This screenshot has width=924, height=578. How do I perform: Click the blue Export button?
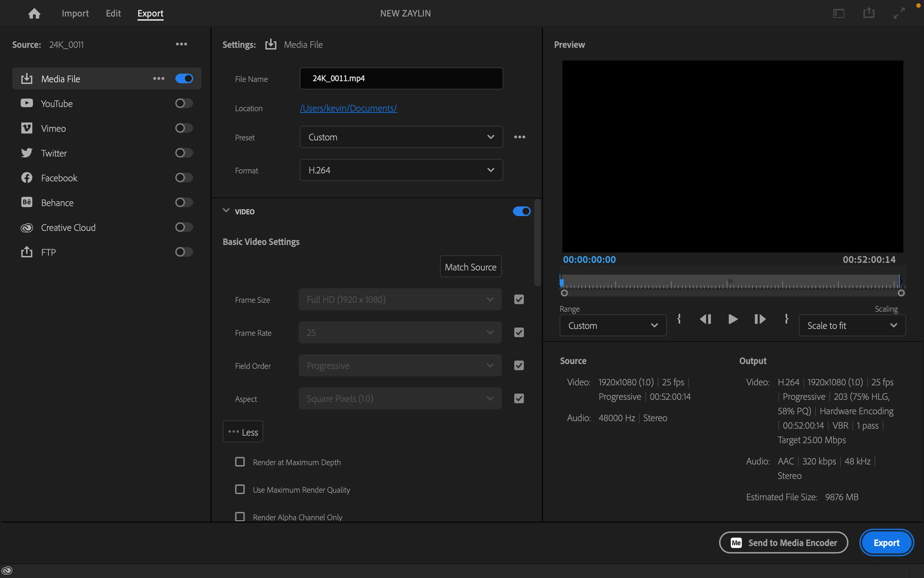pyautogui.click(x=887, y=543)
